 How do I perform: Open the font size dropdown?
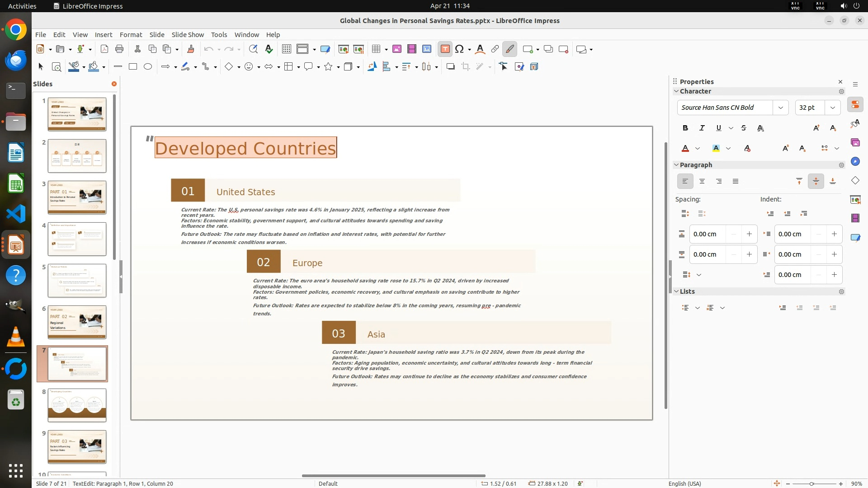click(833, 108)
